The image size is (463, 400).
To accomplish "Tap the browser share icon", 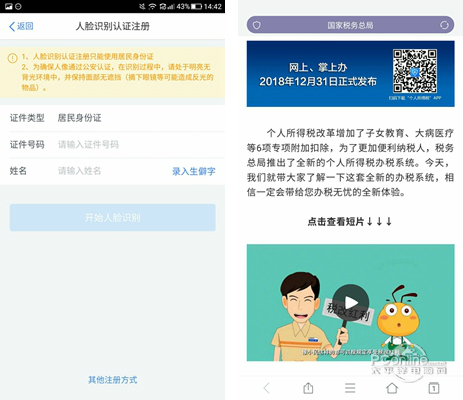I will click(308, 388).
